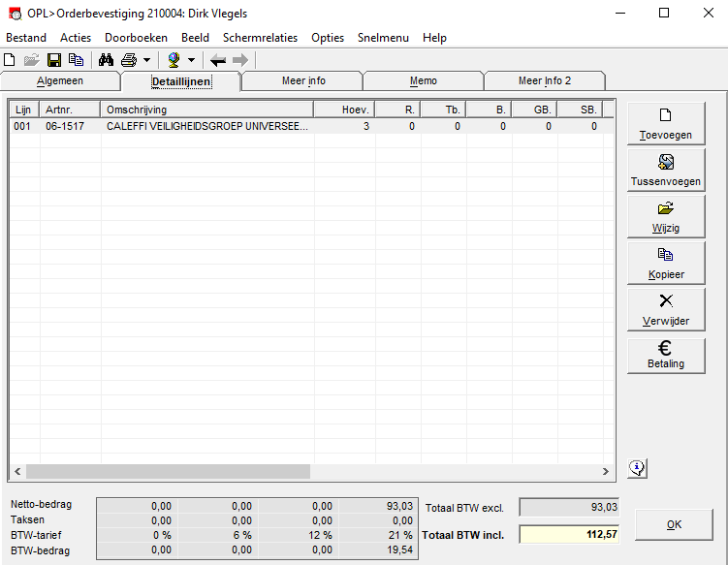728x565 pixels.
Task: Click the Betaling euro button
Action: (x=666, y=356)
